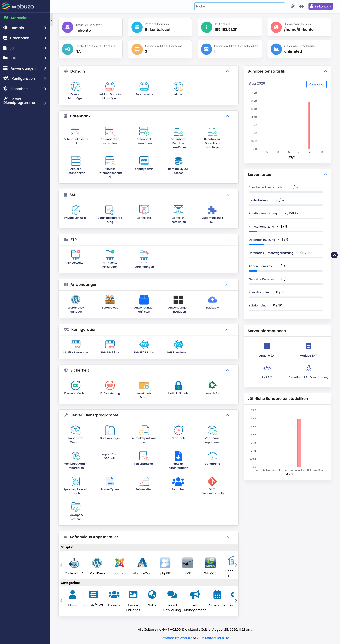Image resolution: width=340 pixels, height=644 pixels.
Task: Click the WordPress icon in top bar
Action: click(293, 6)
